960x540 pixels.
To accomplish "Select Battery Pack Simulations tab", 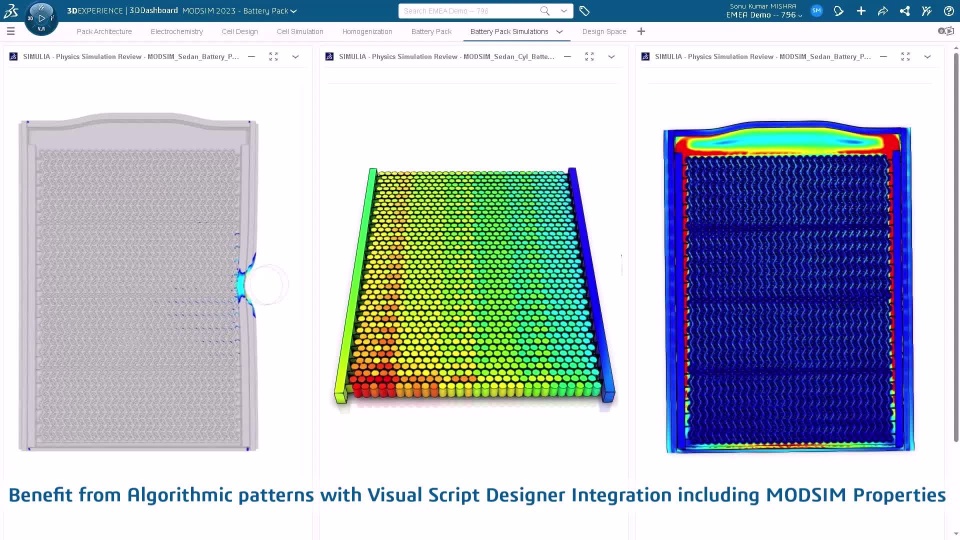I will (509, 31).
